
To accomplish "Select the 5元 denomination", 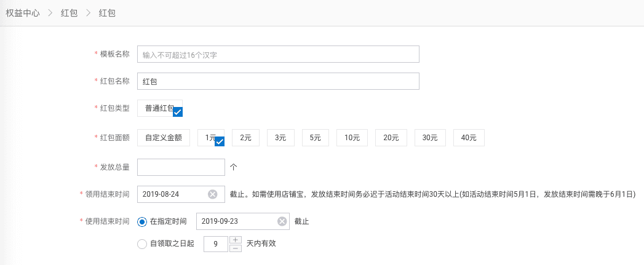I will [x=316, y=138].
